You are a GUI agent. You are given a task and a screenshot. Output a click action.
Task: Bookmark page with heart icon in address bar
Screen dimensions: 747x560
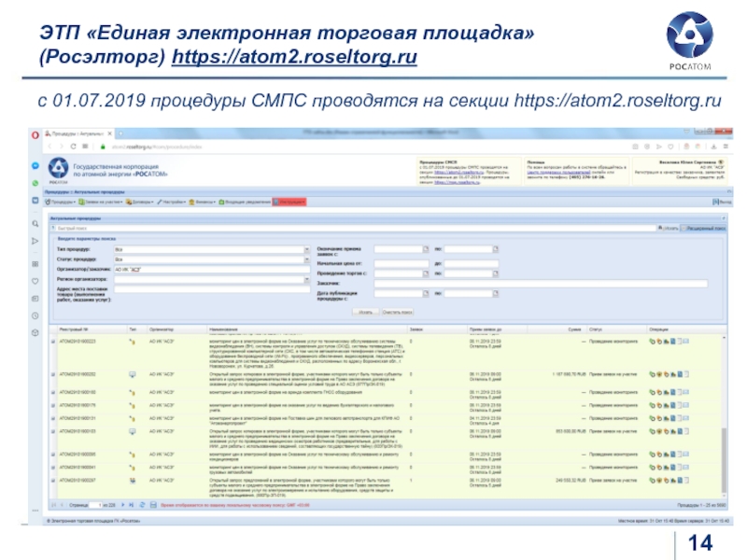[x=670, y=147]
